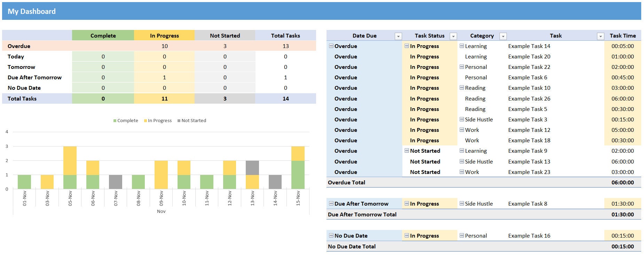
Task: Click the green Complete legend swatch
Action: pos(115,121)
